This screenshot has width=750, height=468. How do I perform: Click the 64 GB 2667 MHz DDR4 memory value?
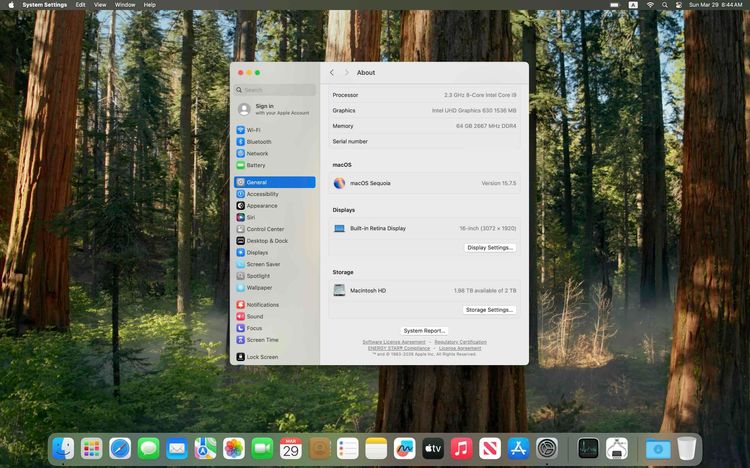click(485, 126)
